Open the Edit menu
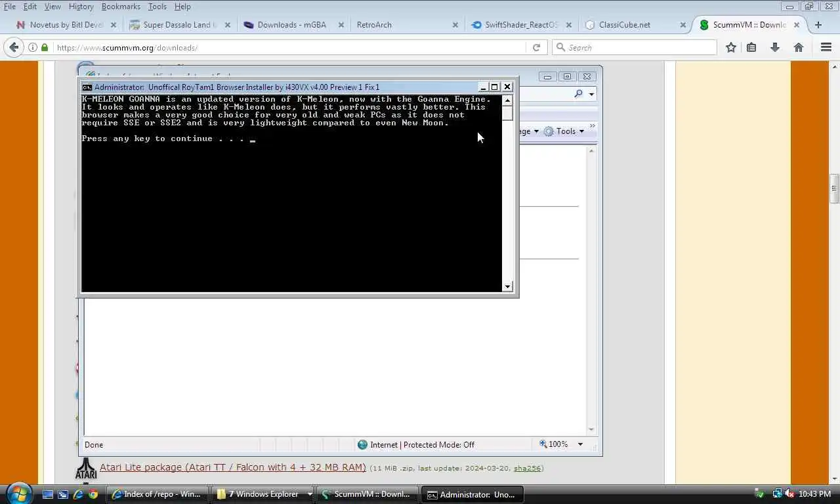840x504 pixels. click(x=30, y=7)
